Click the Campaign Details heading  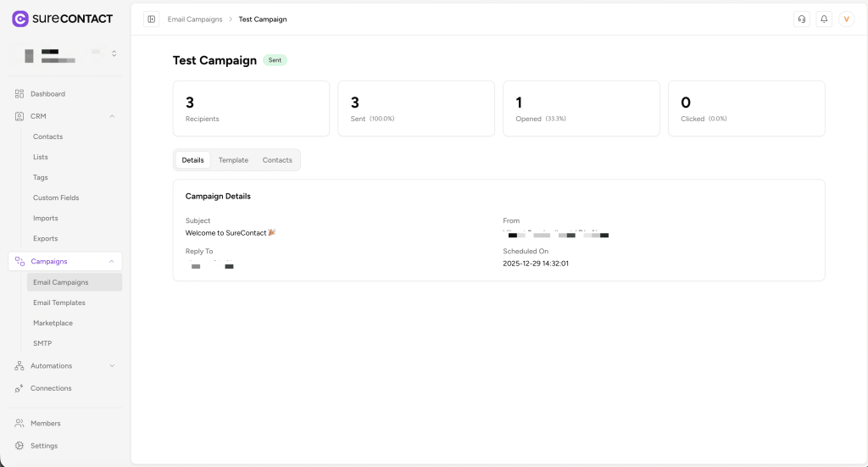[x=218, y=197]
